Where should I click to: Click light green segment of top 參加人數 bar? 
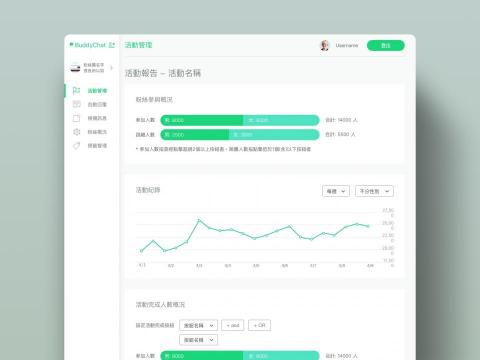[281, 120]
